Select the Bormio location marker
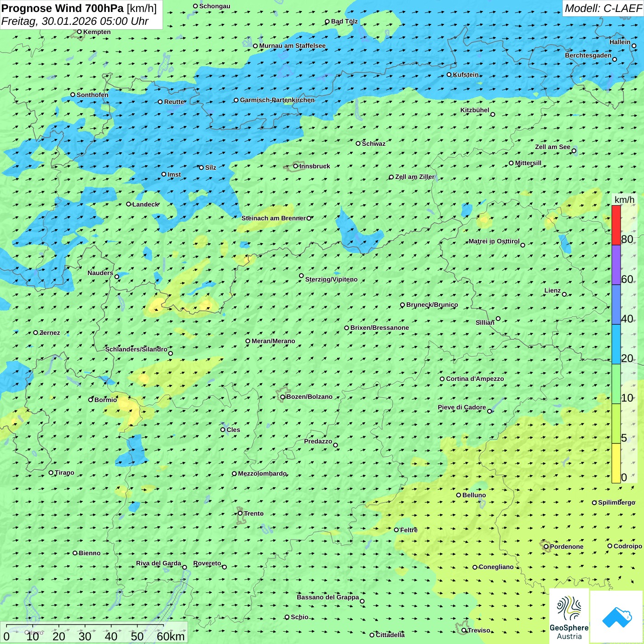The image size is (644, 644). point(91,400)
